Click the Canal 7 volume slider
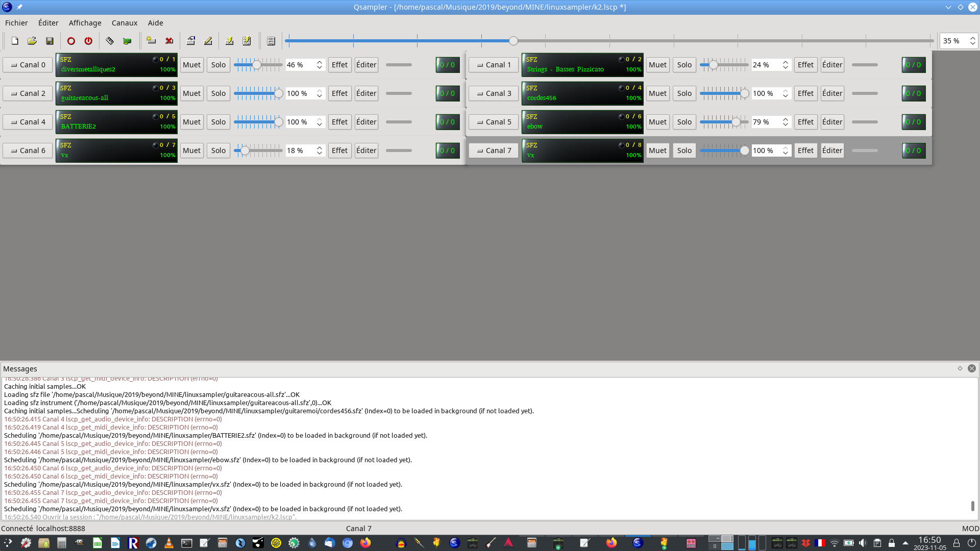The height and width of the screenshot is (551, 980). [x=723, y=151]
